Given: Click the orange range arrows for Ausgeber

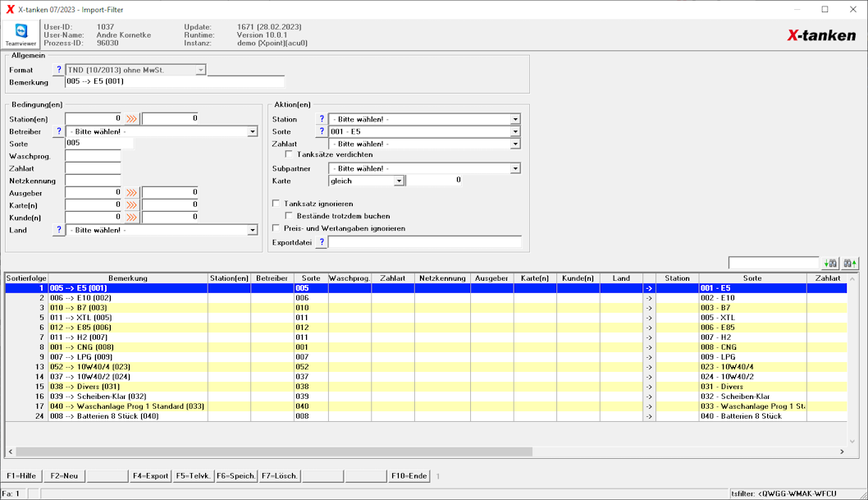Looking at the screenshot, I should (131, 193).
